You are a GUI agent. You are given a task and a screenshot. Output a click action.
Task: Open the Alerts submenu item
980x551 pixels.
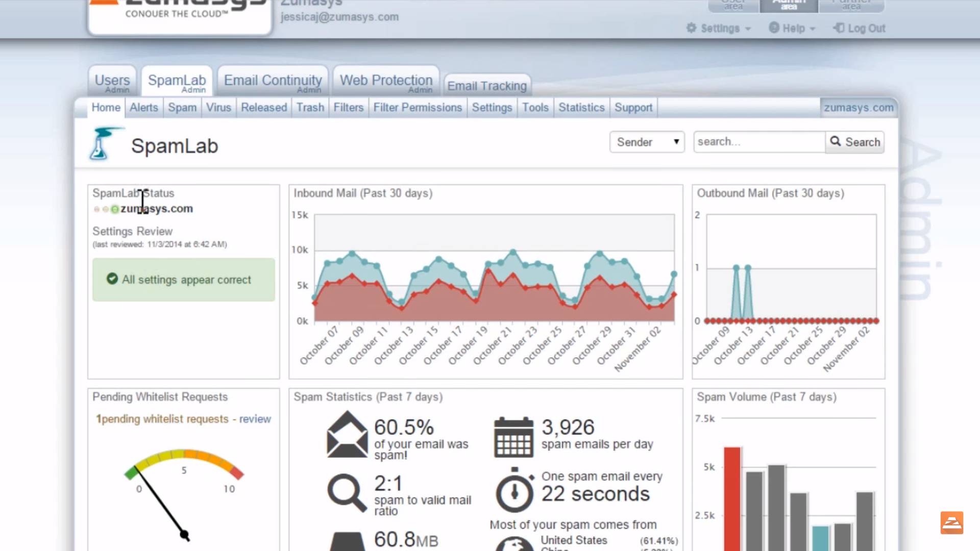[x=143, y=108]
